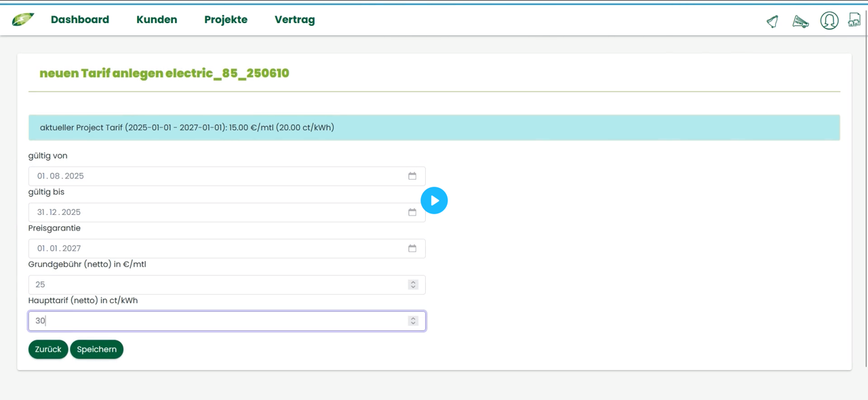
Task: Open the news megaphone icon
Action: 800,22
